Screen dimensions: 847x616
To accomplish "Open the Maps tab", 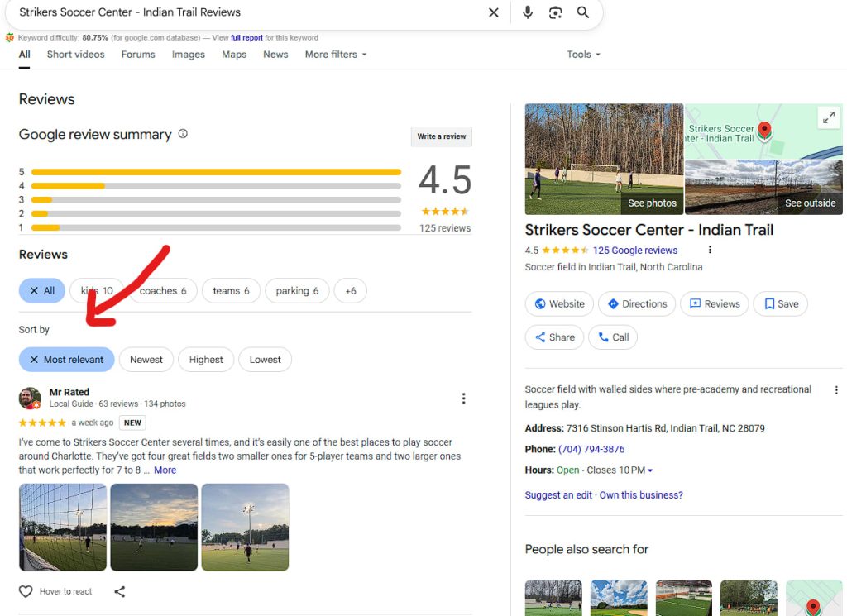I will 234,55.
